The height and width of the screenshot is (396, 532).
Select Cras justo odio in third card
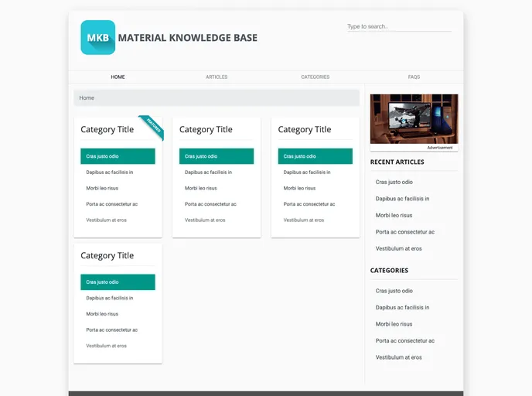[315, 156]
